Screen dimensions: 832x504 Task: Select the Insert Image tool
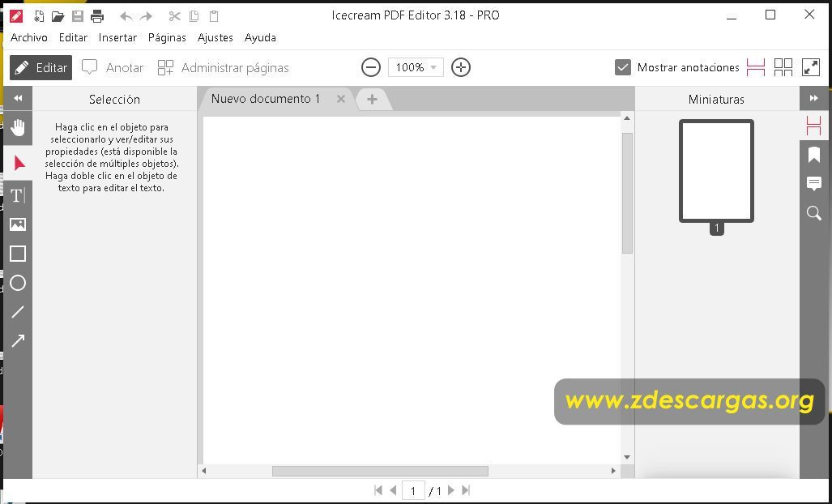coord(18,224)
